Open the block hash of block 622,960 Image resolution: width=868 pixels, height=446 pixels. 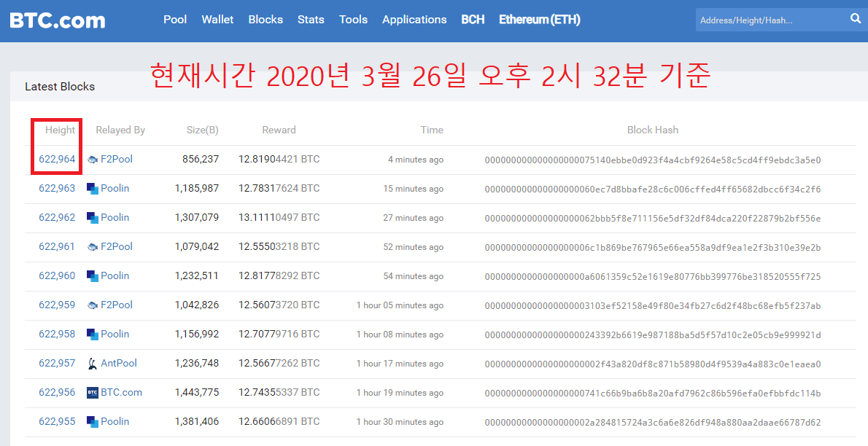point(652,276)
